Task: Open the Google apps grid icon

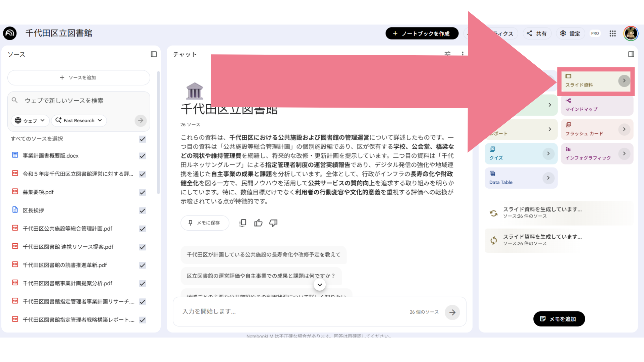Action: click(x=612, y=34)
